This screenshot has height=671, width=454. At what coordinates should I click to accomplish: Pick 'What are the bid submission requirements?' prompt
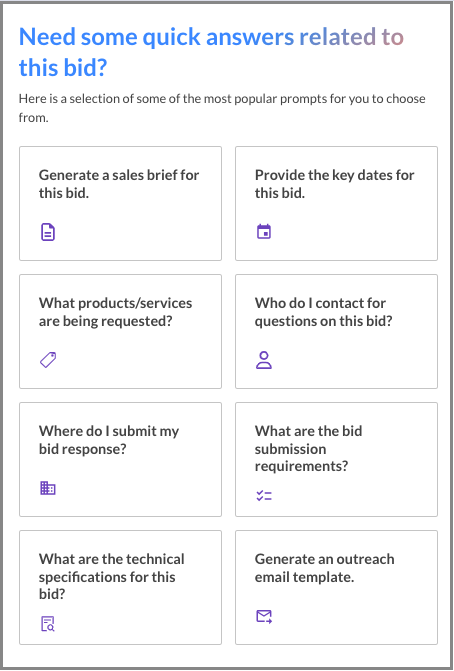tap(336, 459)
